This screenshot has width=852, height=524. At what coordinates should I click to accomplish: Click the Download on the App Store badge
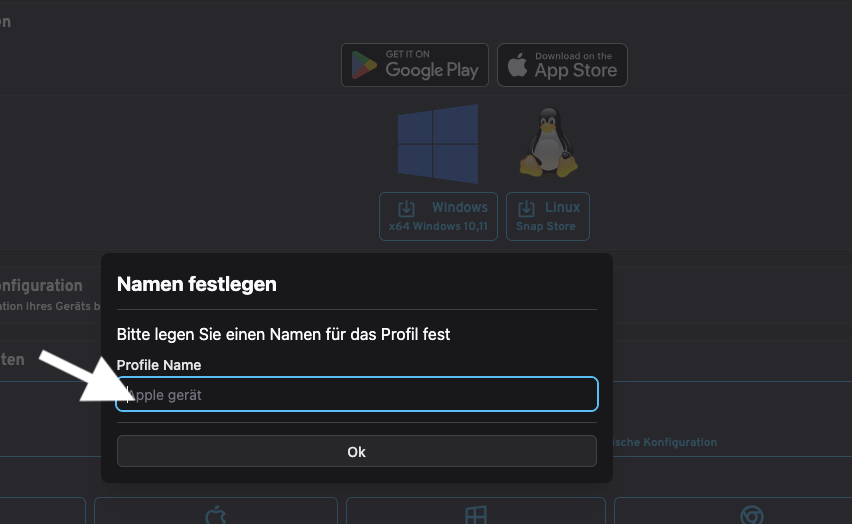coord(562,65)
